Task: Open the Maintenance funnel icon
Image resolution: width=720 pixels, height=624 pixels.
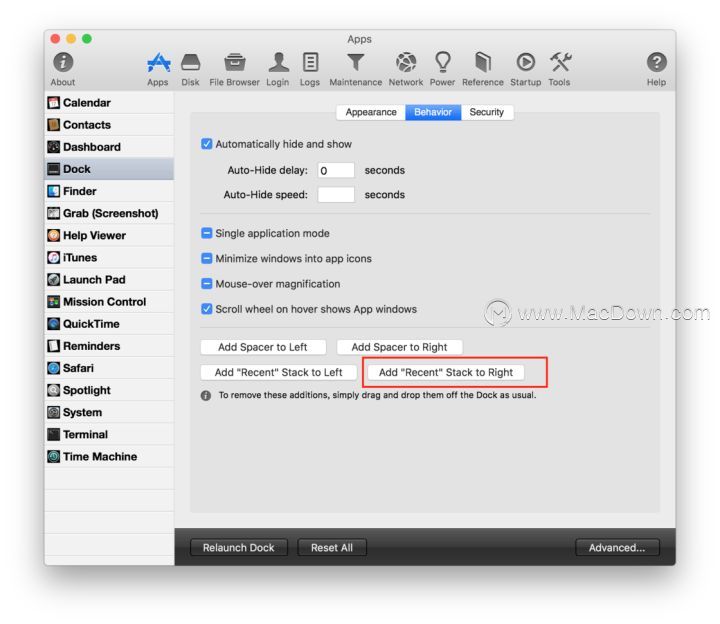Action: 355,62
